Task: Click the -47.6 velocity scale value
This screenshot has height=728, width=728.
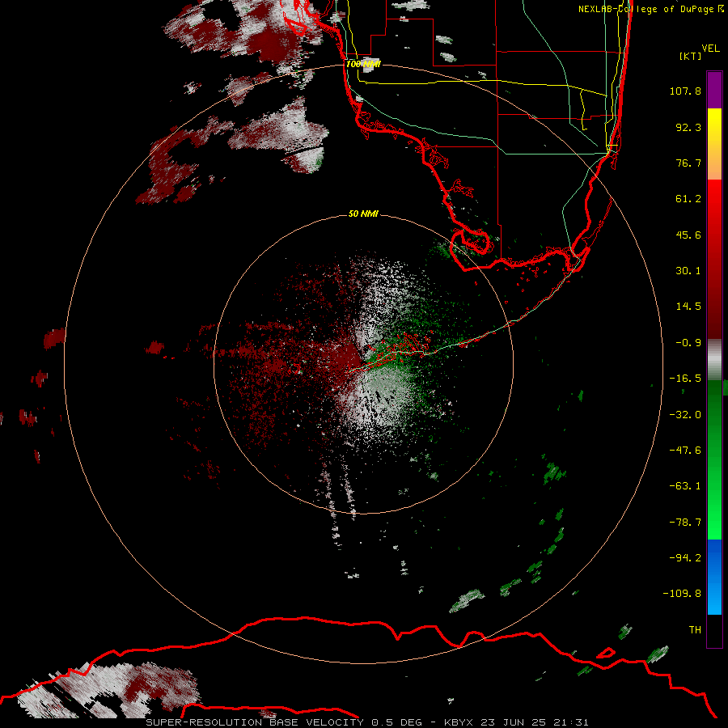Action: tap(685, 451)
